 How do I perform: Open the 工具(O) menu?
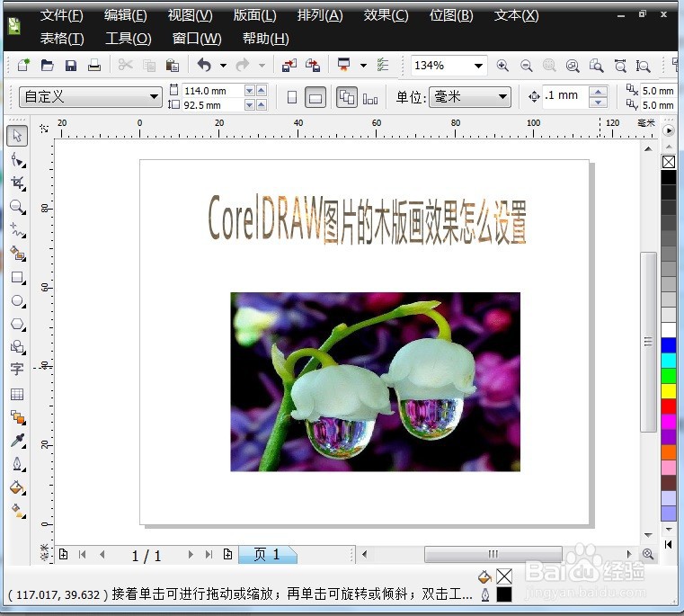tap(129, 39)
